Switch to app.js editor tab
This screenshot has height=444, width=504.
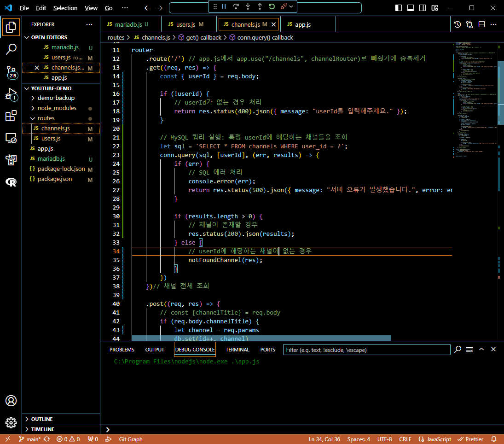tap(308, 24)
